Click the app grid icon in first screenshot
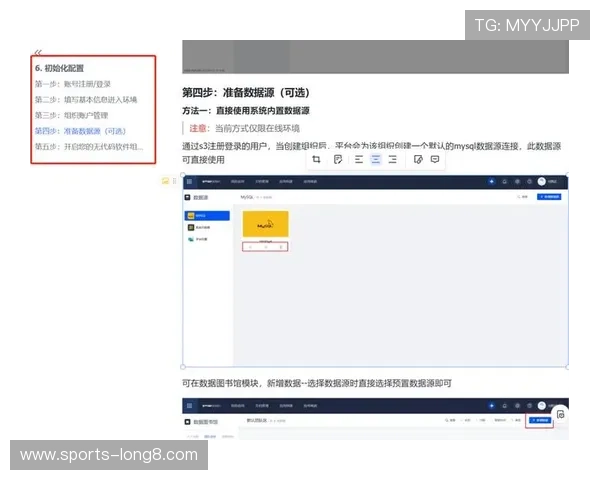The image size is (600, 480). click(189, 181)
